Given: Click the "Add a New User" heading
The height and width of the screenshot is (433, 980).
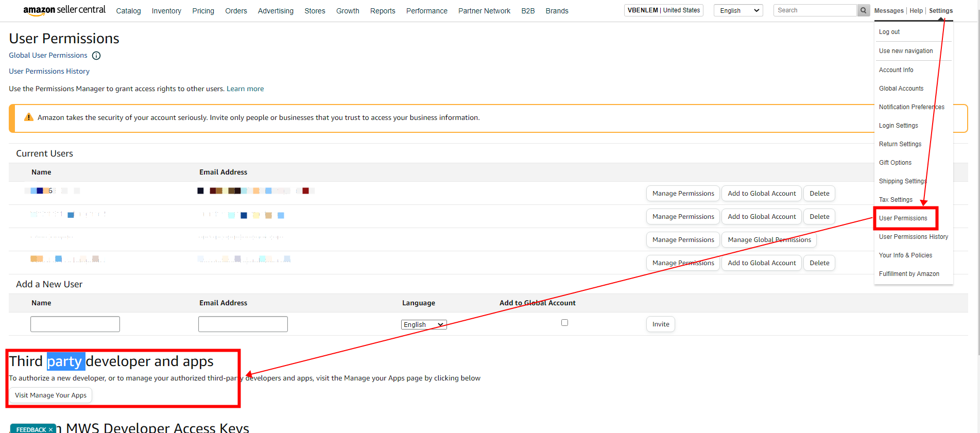Looking at the screenshot, I should click(x=49, y=284).
